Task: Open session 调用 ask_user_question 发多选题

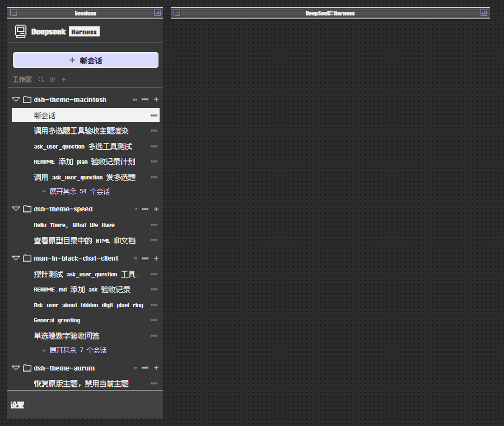Action: pos(85,177)
